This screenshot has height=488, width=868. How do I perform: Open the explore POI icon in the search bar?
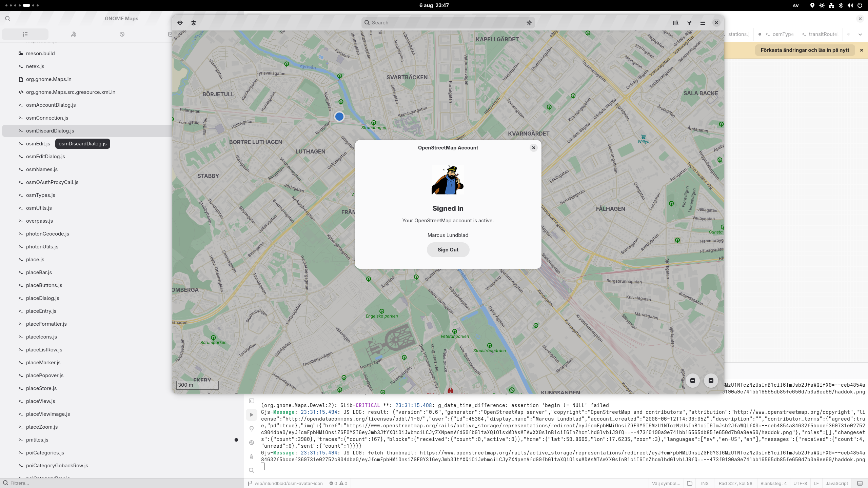[x=529, y=23]
